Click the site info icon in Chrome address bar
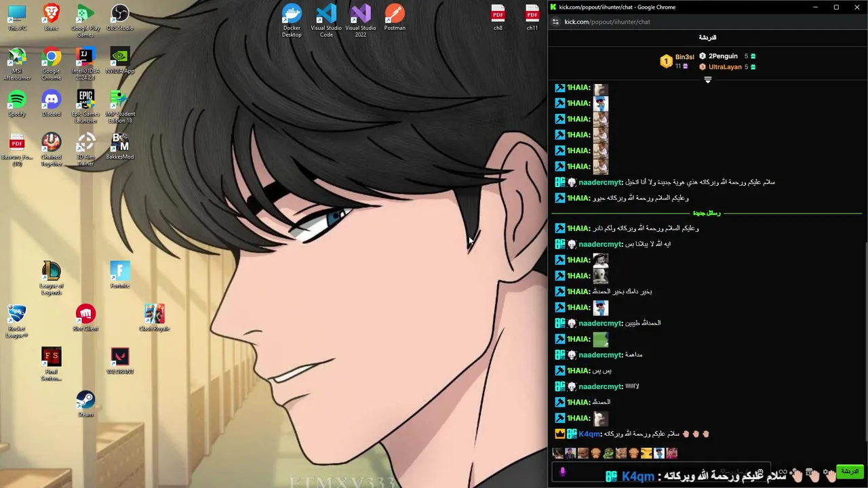Viewport: 868px width, 488px height. point(555,22)
